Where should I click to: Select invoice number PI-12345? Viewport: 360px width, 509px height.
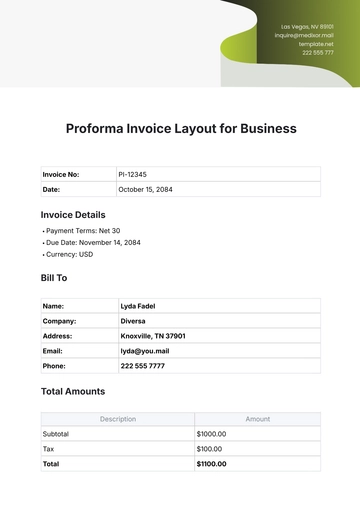pos(133,174)
